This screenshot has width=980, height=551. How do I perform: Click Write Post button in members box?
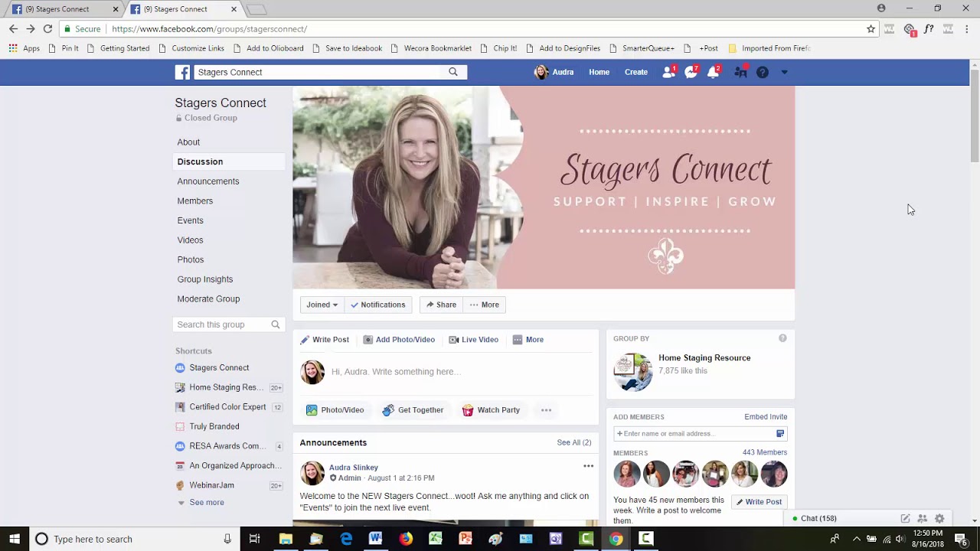[x=759, y=502]
